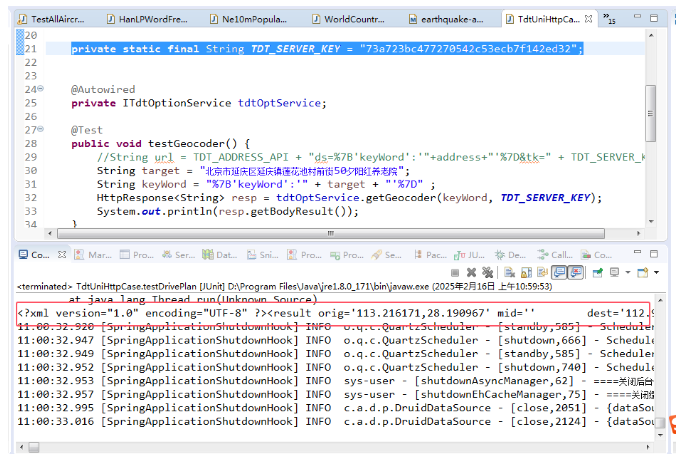Click the commented String url line 29

click(x=371, y=157)
